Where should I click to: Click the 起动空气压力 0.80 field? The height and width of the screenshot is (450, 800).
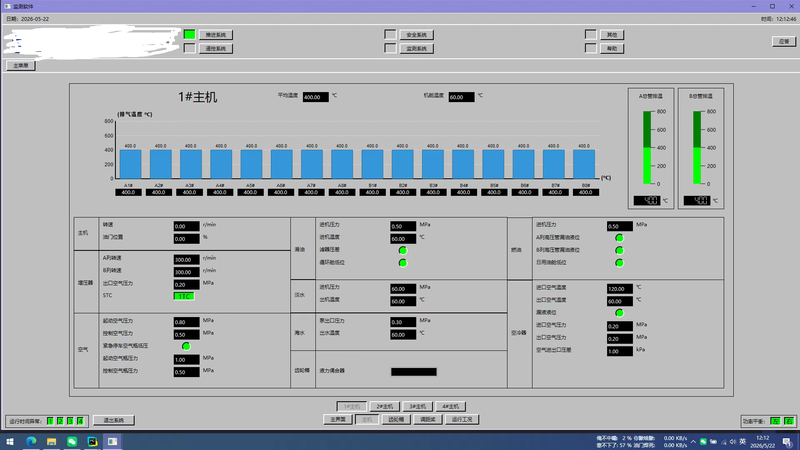pyautogui.click(x=186, y=322)
